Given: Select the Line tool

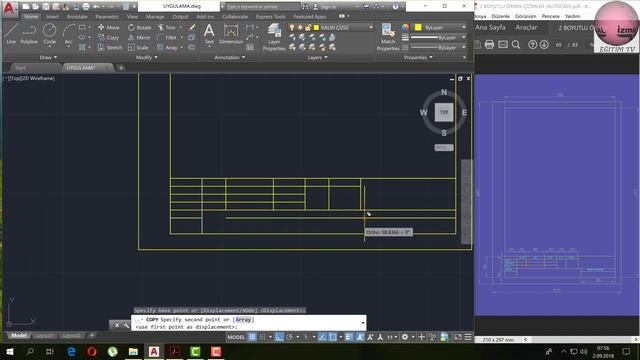Looking at the screenshot, I should (x=11, y=33).
